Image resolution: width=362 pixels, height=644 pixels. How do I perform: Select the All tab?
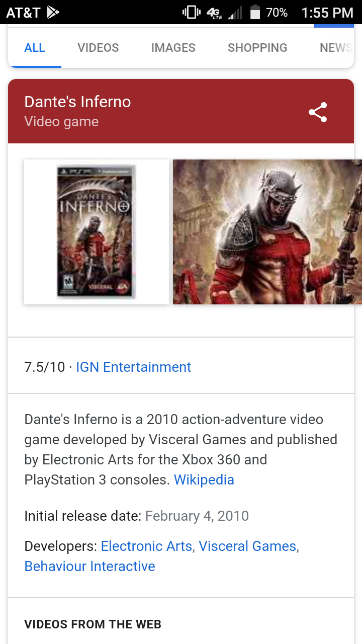(x=35, y=48)
